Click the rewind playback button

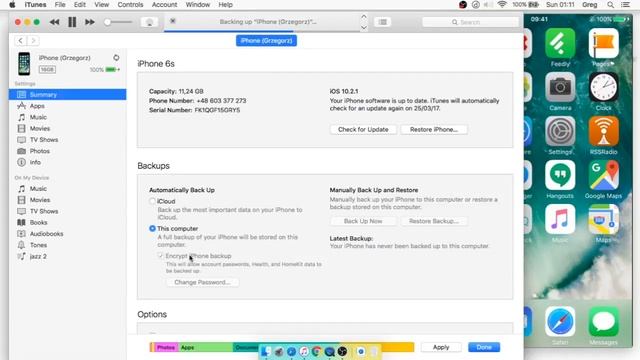54,22
